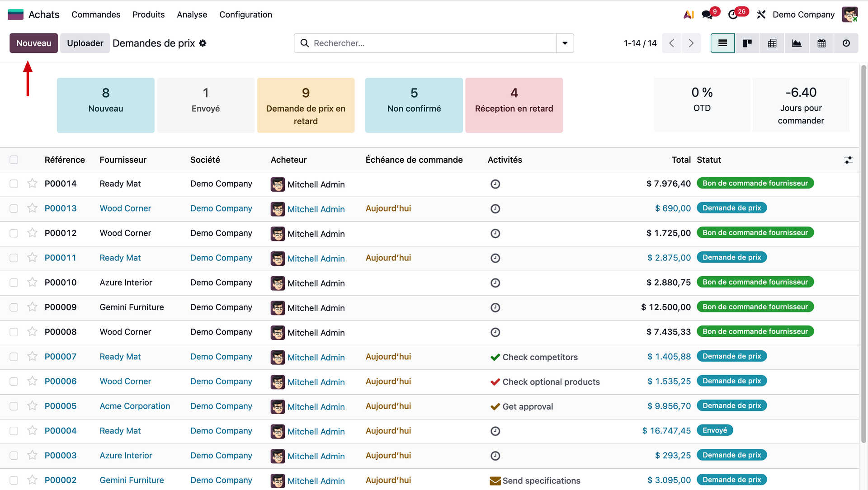868x490 pixels.
Task: Select all rows with header checkbox
Action: pos(14,160)
